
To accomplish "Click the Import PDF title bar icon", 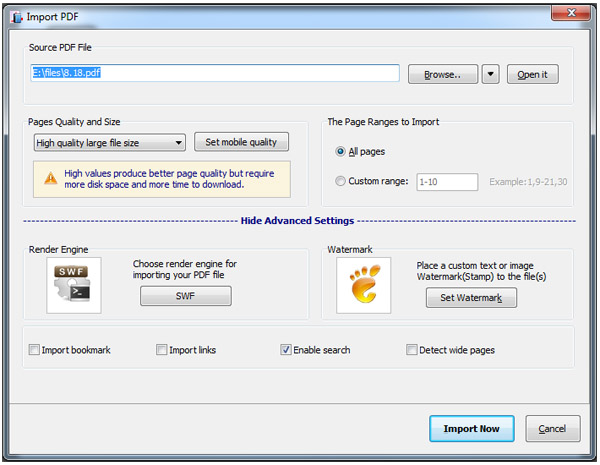I will (x=16, y=17).
